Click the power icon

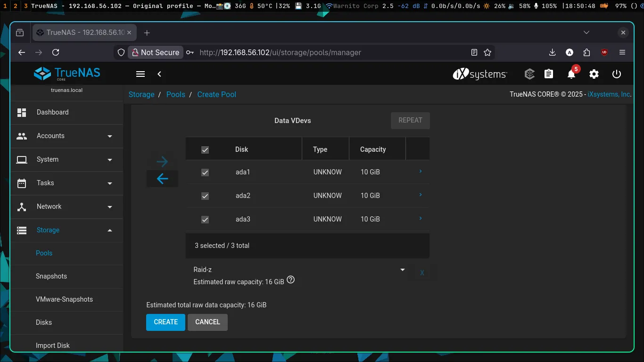[x=617, y=74]
